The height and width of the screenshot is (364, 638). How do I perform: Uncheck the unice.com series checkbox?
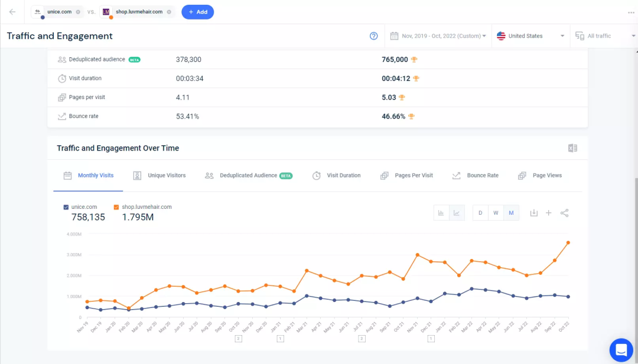(66, 207)
